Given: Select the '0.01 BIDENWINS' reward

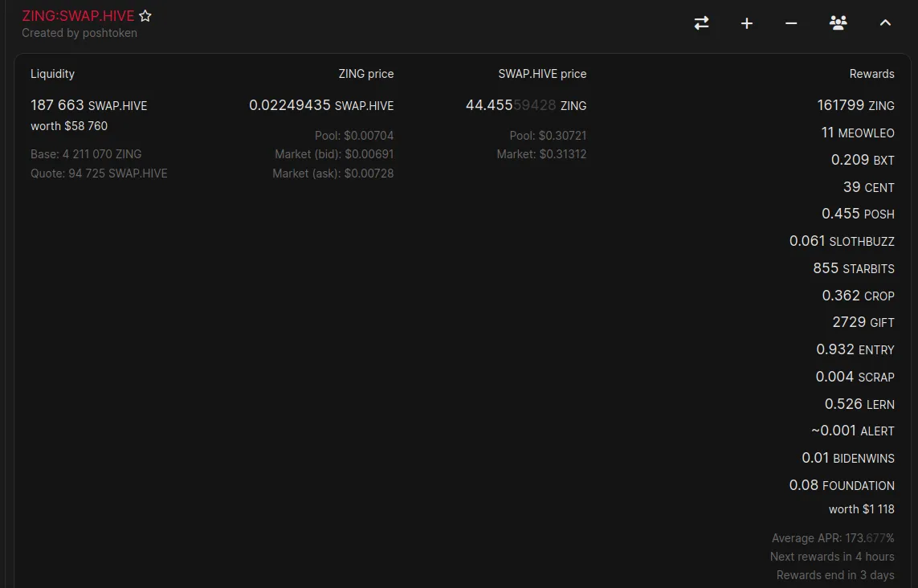Looking at the screenshot, I should coord(848,458).
